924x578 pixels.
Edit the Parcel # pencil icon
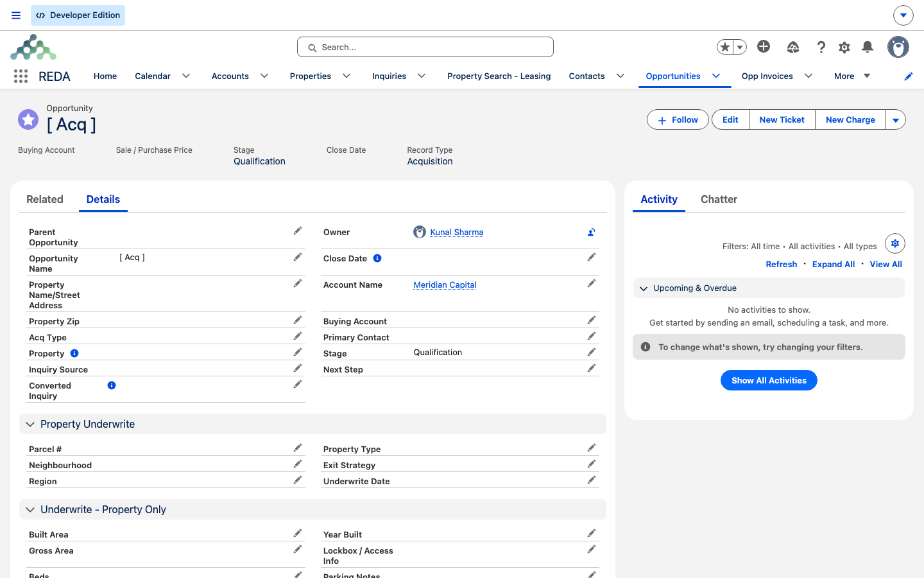298,448
